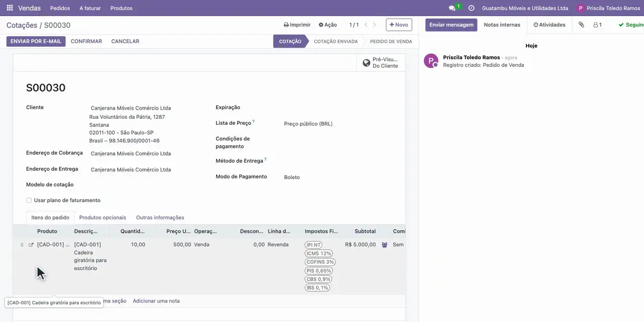Select the Cotação enviada status stage
The image size is (644, 322).
(336, 41)
